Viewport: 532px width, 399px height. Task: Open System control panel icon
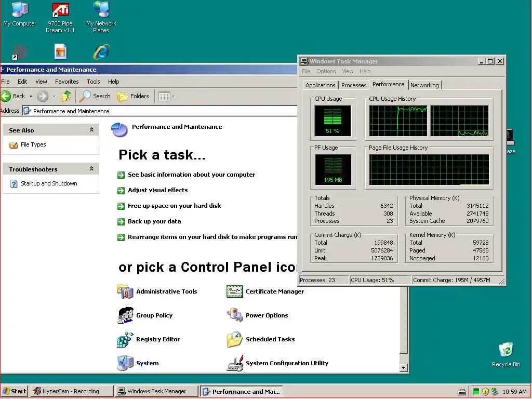click(138, 363)
